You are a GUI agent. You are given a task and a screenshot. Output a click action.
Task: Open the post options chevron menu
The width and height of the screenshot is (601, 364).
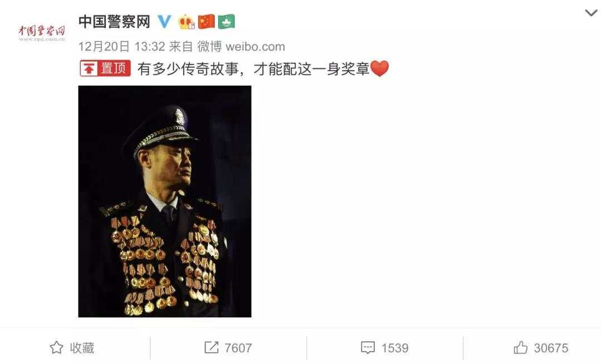[x=591, y=13]
